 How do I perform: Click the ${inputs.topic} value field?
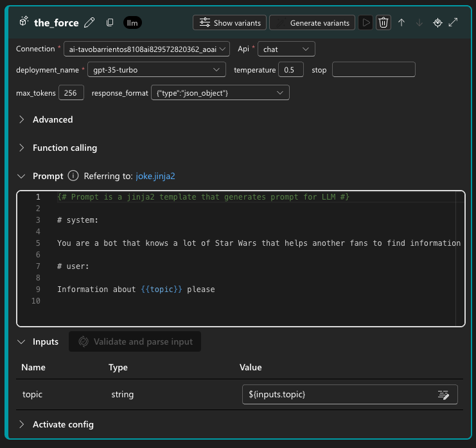pyautogui.click(x=349, y=394)
